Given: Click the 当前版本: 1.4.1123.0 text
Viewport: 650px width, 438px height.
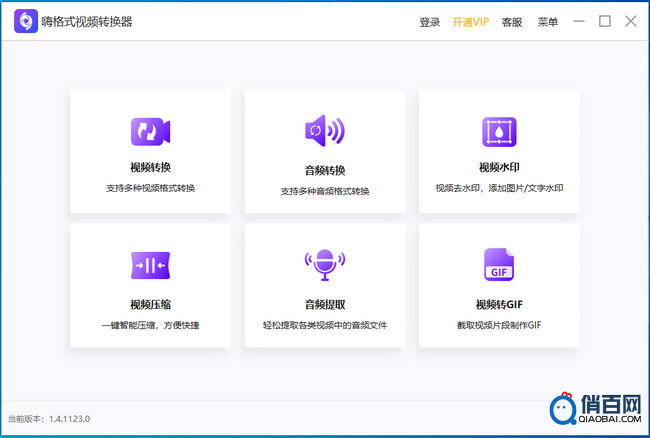Looking at the screenshot, I should (49, 419).
